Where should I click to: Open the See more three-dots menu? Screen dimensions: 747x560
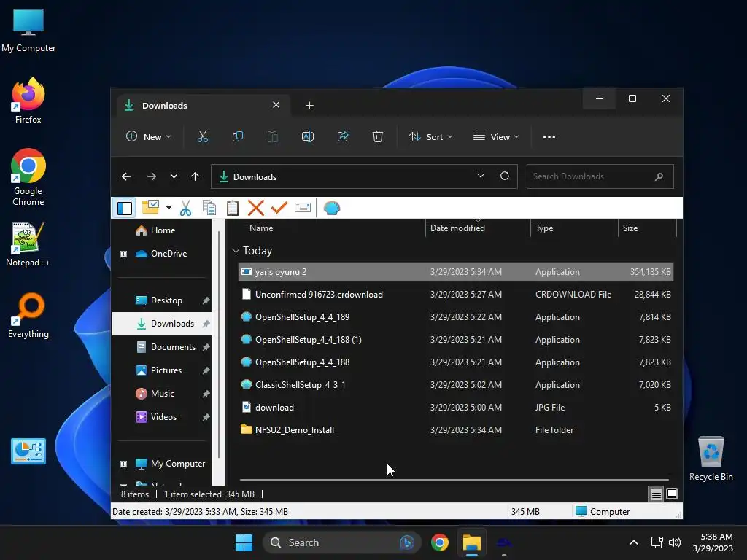(x=549, y=136)
